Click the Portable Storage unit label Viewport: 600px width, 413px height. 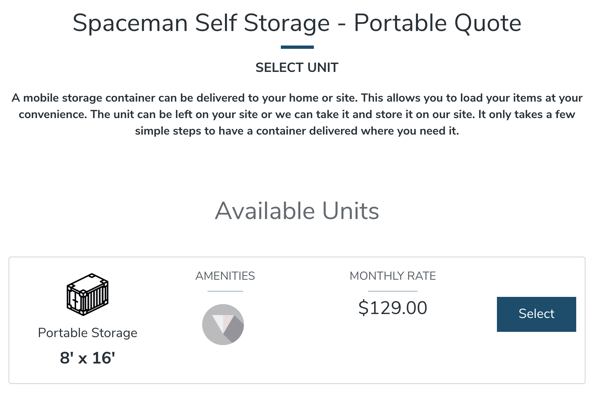tap(88, 333)
